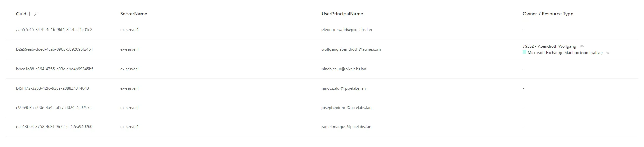Click email wolfgang.abendroth@acme.com
The height and width of the screenshot is (147, 644).
pos(351,49)
